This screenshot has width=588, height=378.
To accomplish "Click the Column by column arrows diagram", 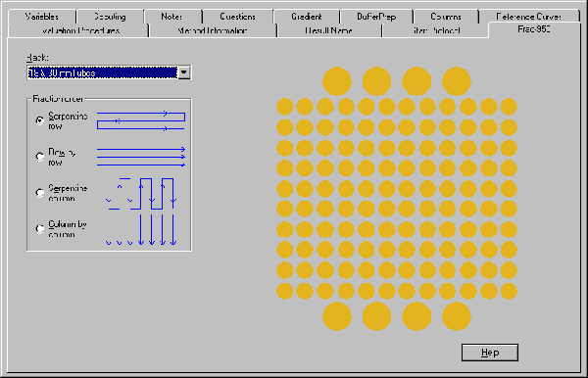I will coord(141,230).
